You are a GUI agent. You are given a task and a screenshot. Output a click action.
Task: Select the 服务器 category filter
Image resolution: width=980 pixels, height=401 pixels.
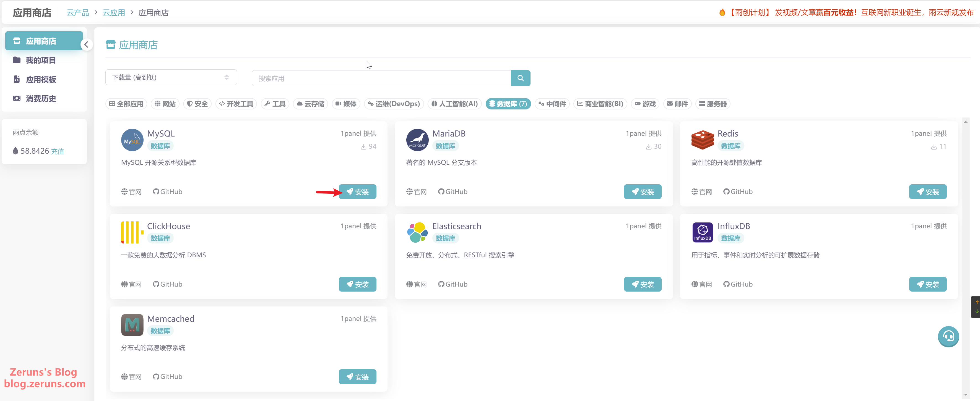[713, 104]
